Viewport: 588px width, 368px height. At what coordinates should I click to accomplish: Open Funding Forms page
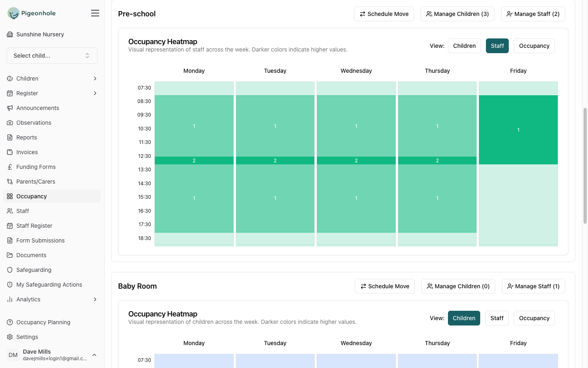(x=52, y=167)
